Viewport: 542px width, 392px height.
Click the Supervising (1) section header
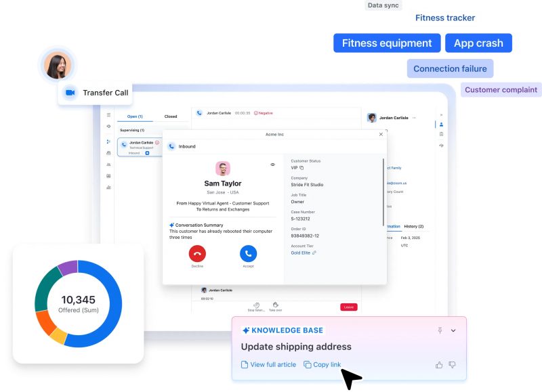point(132,130)
